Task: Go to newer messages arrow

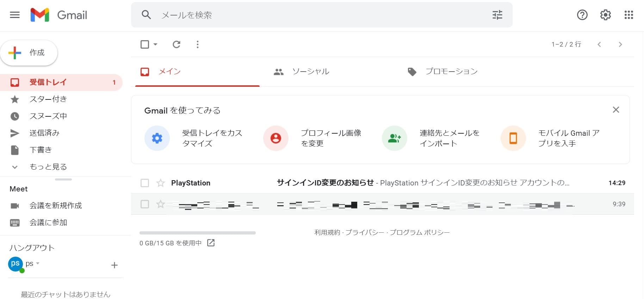Action: coord(599,44)
